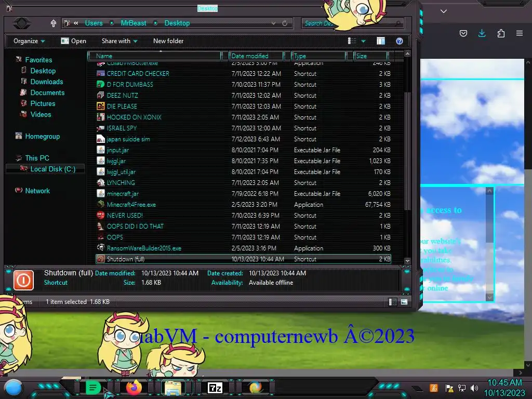Select the minecraft.jar file icon
532x399 pixels.
pyautogui.click(x=101, y=193)
